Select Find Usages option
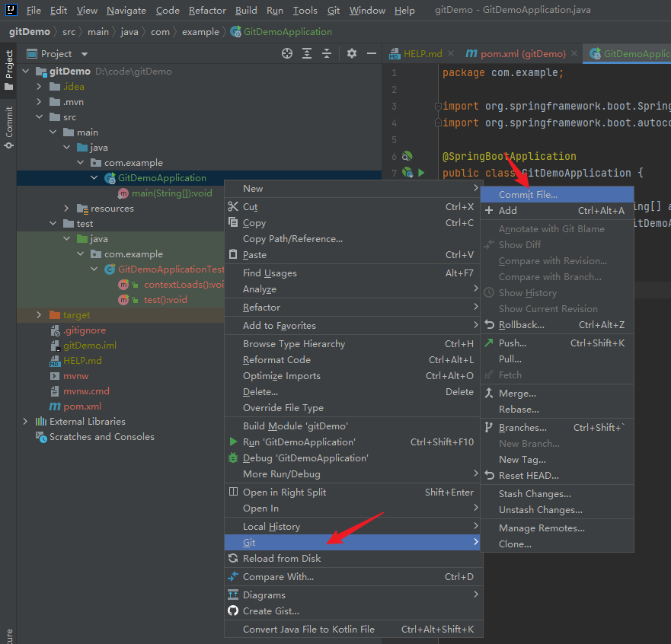 click(353, 273)
